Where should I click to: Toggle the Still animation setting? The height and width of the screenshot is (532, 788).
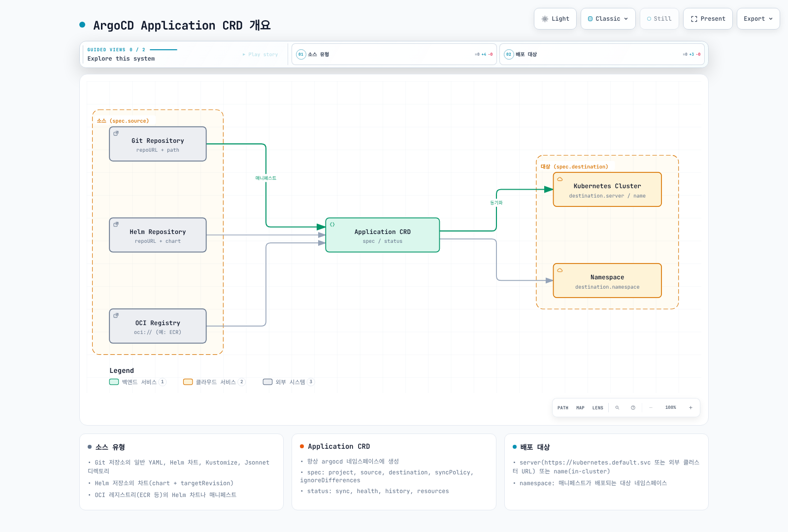pos(659,19)
